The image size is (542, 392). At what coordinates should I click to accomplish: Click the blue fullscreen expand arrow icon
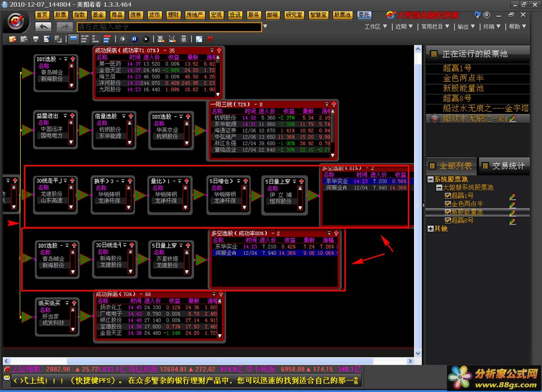coord(199,39)
